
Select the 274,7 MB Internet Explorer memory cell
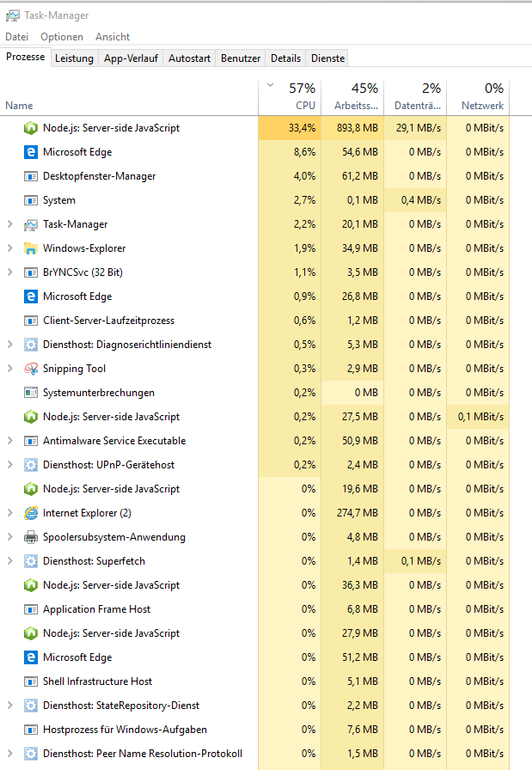tap(352, 513)
